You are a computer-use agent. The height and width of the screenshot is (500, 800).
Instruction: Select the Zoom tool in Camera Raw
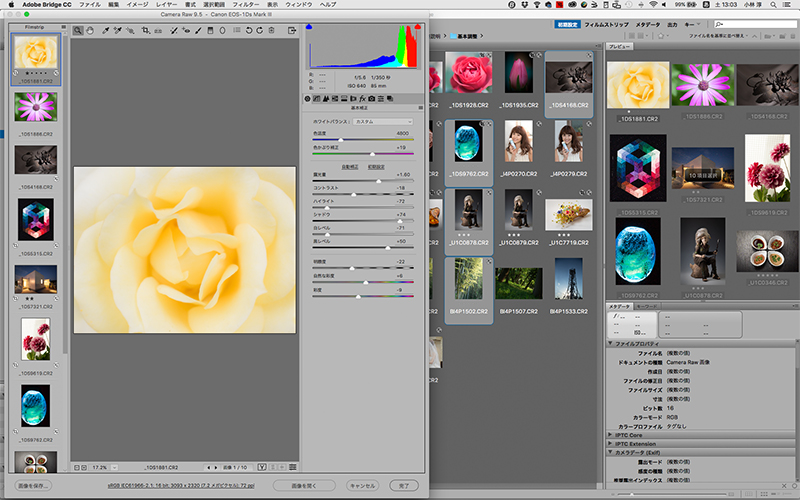(x=78, y=31)
